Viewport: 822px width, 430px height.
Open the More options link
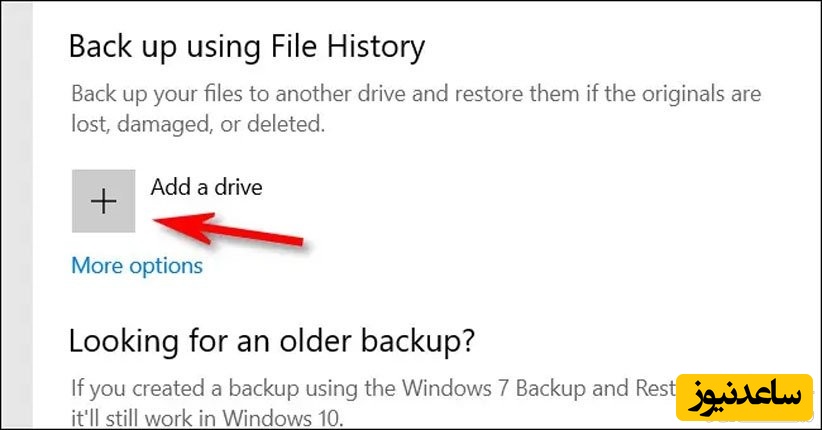[137, 266]
